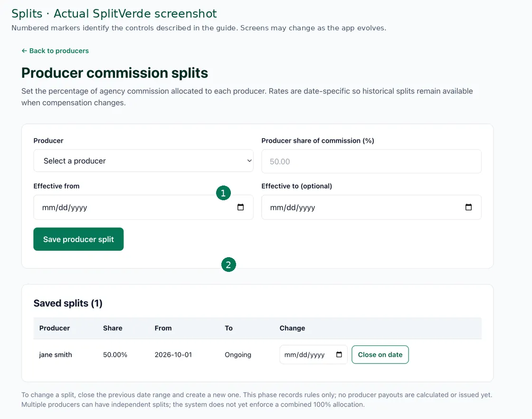Image resolution: width=532 pixels, height=419 pixels.
Task: Close jane smith's split on date
Action: 380,354
